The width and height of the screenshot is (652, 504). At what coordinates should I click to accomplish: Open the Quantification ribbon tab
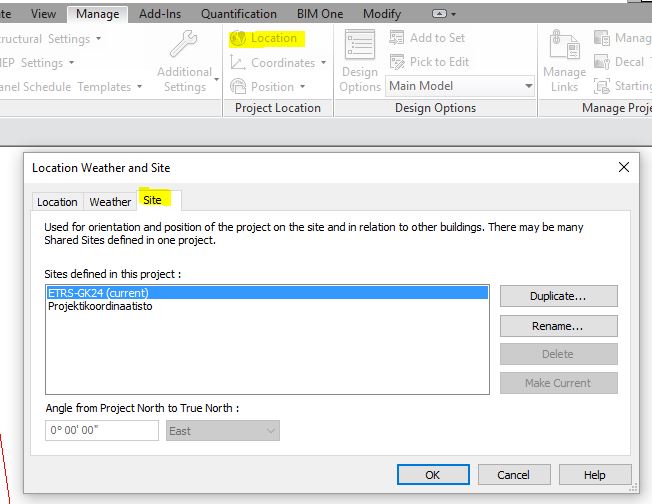click(239, 14)
